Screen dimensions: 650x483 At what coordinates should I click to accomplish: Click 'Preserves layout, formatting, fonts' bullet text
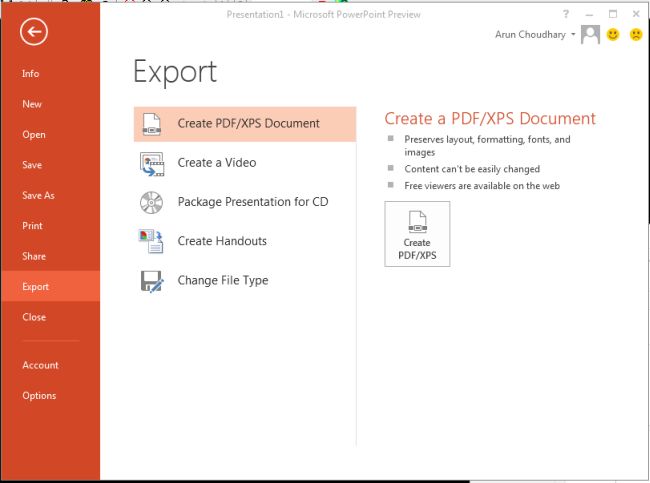coord(488,146)
